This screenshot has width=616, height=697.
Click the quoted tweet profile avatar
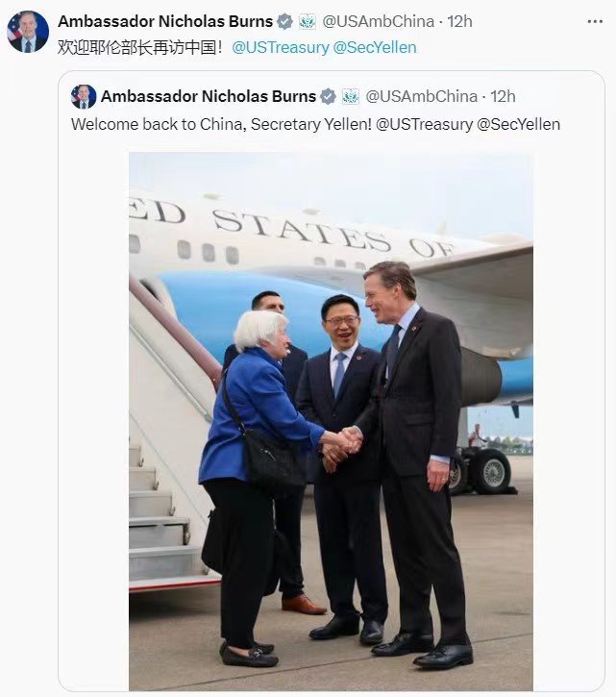pos(84,96)
